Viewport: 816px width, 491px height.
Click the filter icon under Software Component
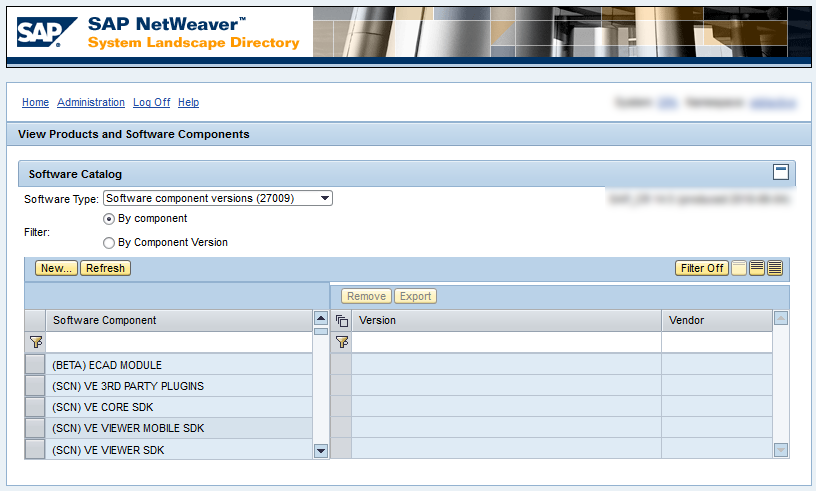pos(35,342)
